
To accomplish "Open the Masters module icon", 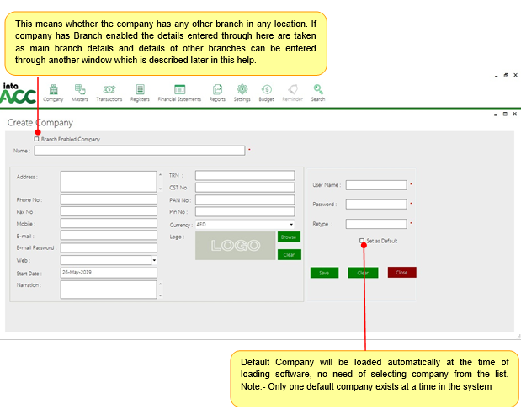I will coord(80,89).
